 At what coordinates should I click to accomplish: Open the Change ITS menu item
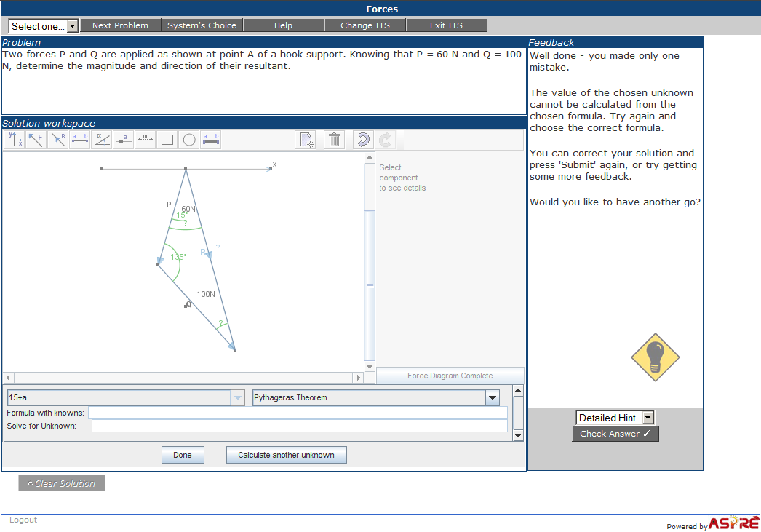coord(365,25)
